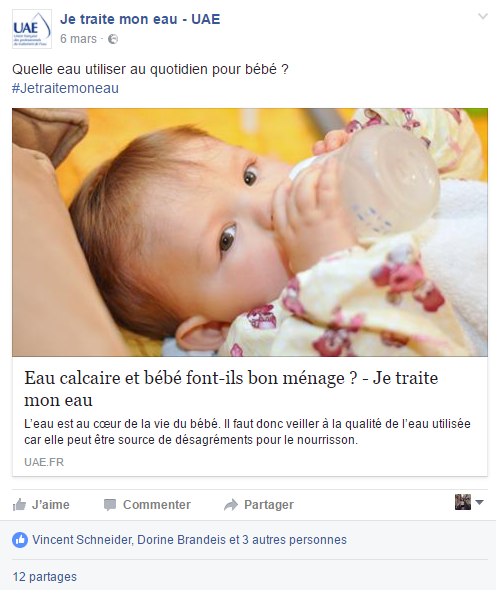Screen dimensions: 496x590
Task: Click the J'aime thumbs-up icon
Action: (x=19, y=505)
